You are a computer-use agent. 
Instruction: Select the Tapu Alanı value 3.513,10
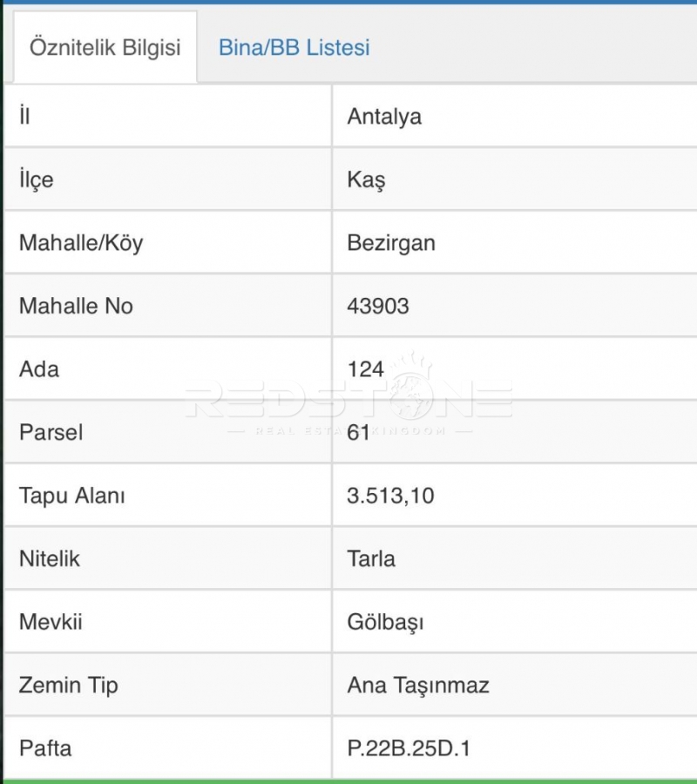click(390, 496)
